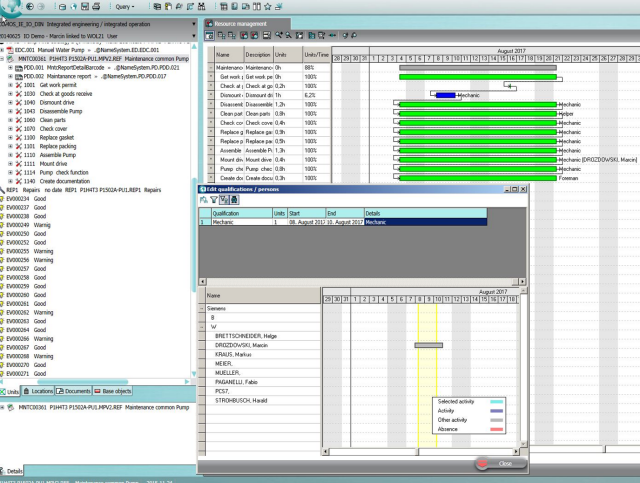Click the fit-to-window icon in Resource management toolbar
This screenshot has height=483, width=640.
pos(300,36)
